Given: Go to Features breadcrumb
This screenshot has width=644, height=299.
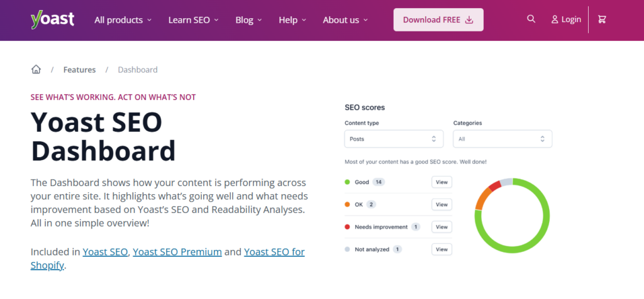Looking at the screenshot, I should pos(79,70).
